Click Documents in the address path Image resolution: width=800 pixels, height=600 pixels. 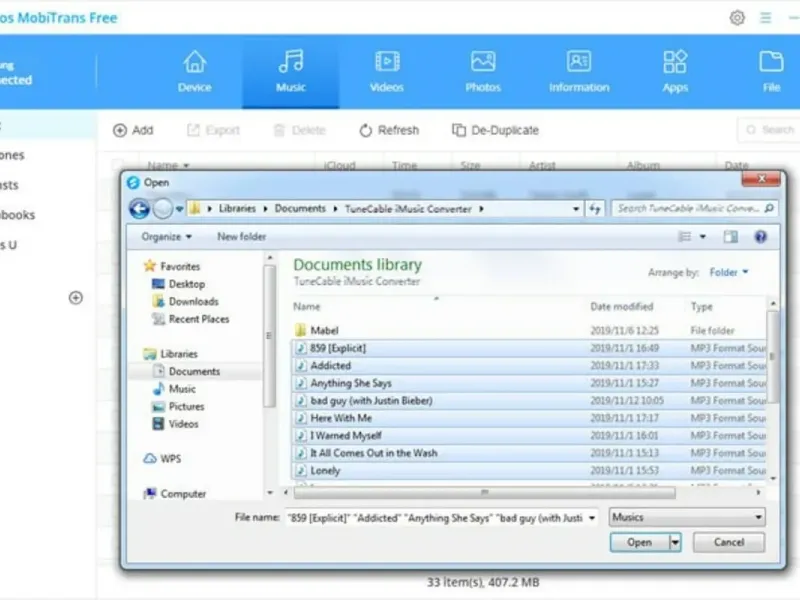tap(300, 209)
